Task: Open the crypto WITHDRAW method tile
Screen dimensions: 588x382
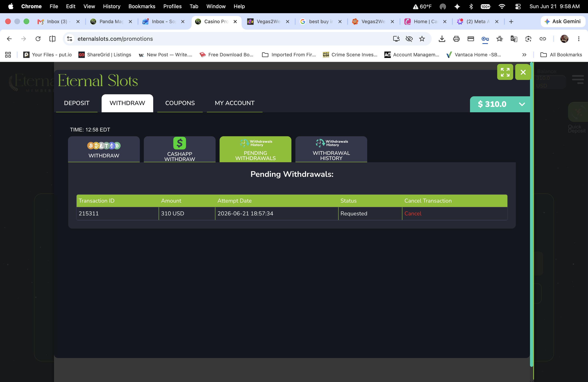Action: coord(104,149)
